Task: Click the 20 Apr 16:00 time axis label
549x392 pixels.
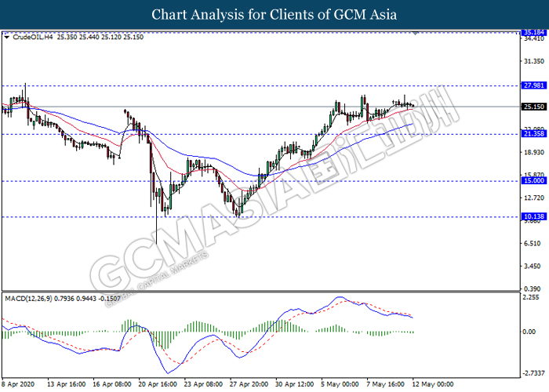Action: pyautogui.click(x=158, y=384)
